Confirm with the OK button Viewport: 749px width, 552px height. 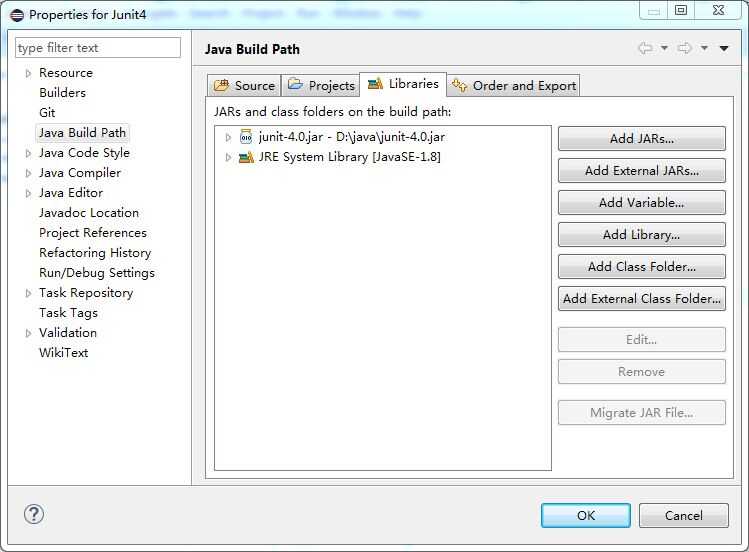point(586,515)
